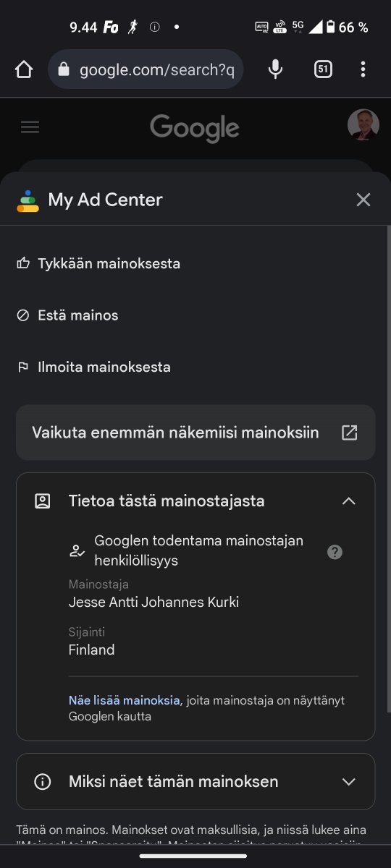This screenshot has width=391, height=868.
Task: Tap the external link open icon
Action: click(350, 433)
